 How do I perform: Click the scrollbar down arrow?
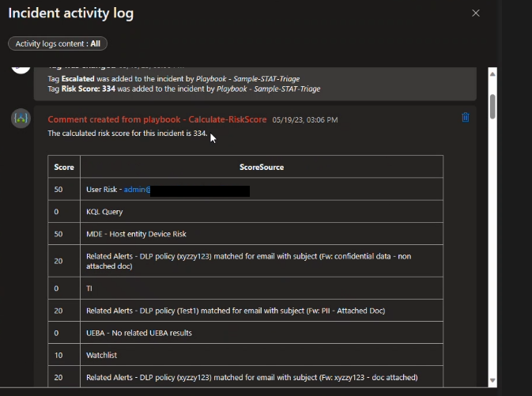492,380
